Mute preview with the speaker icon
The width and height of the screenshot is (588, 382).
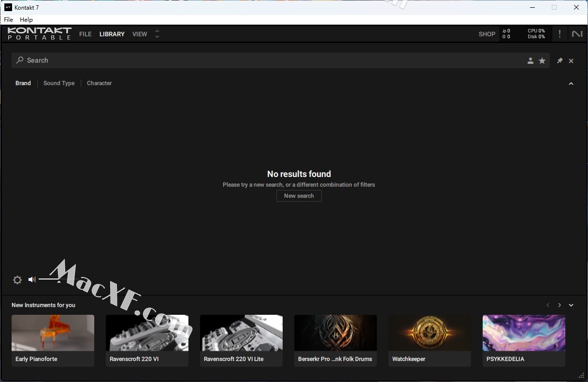coord(32,279)
